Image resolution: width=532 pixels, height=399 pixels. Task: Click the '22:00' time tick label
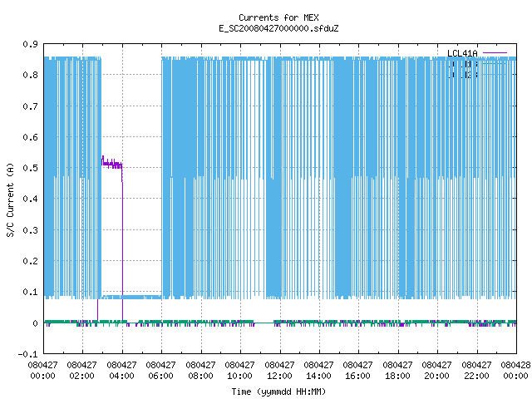476,376
